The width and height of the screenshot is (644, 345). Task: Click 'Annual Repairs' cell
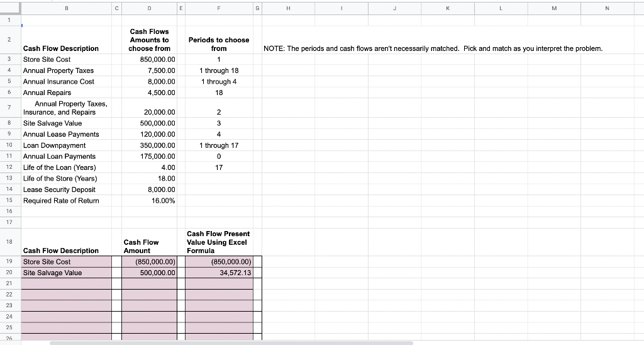coord(66,93)
